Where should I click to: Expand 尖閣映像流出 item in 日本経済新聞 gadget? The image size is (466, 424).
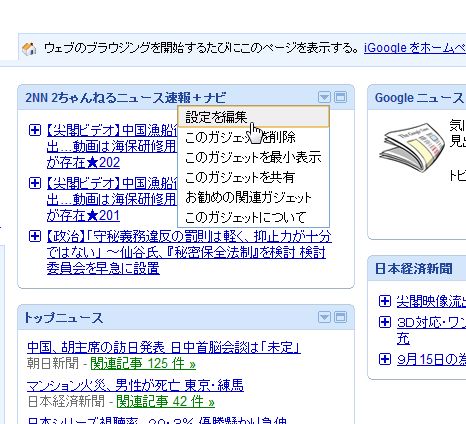coord(385,301)
